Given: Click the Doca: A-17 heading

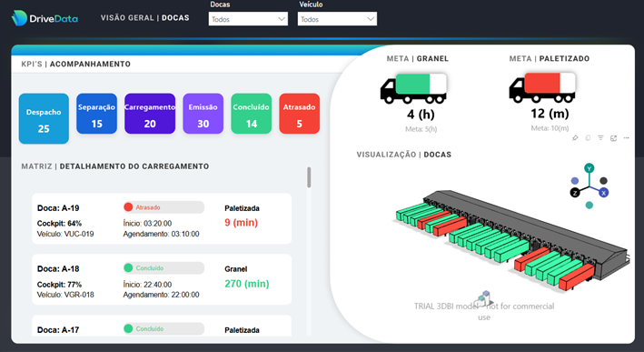Looking at the screenshot, I should point(58,330).
